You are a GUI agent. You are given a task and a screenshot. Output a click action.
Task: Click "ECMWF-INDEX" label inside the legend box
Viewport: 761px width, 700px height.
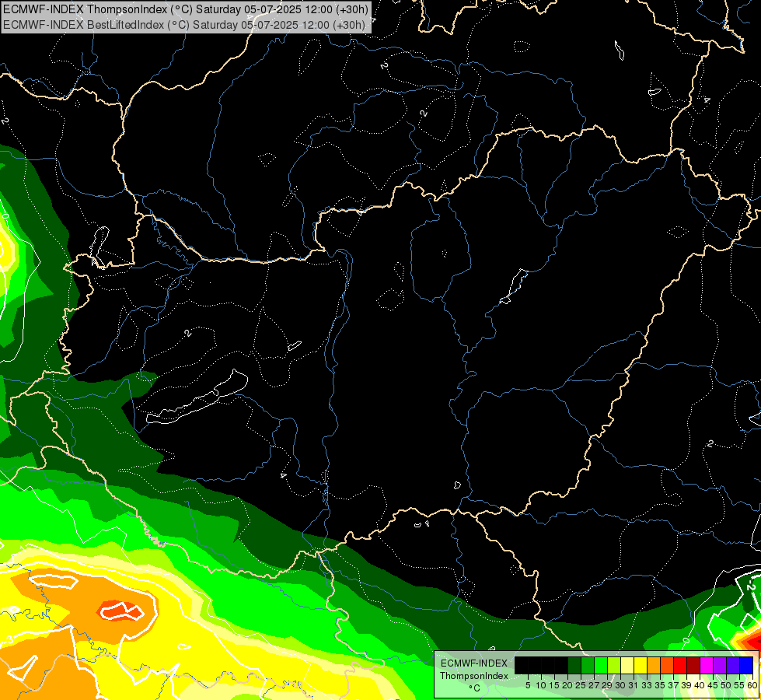[x=474, y=663]
